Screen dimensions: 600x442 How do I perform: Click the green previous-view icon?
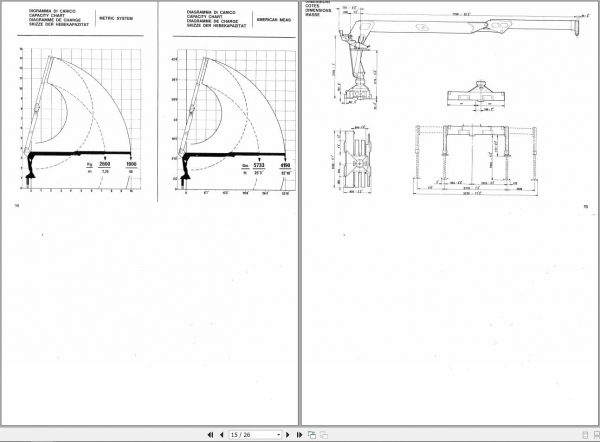click(312, 435)
